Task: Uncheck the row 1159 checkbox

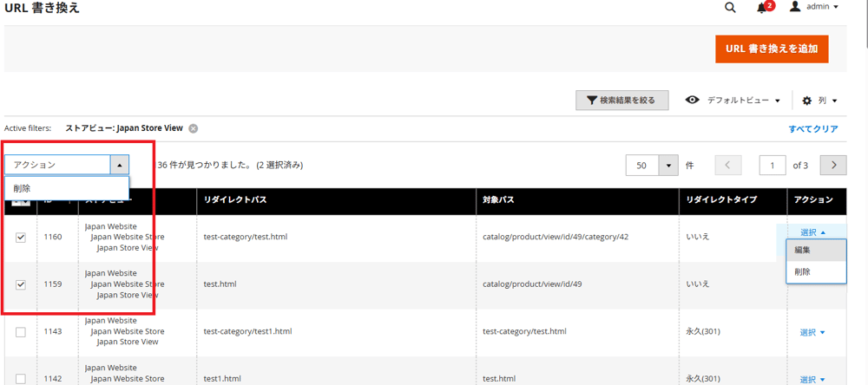Action: [21, 284]
